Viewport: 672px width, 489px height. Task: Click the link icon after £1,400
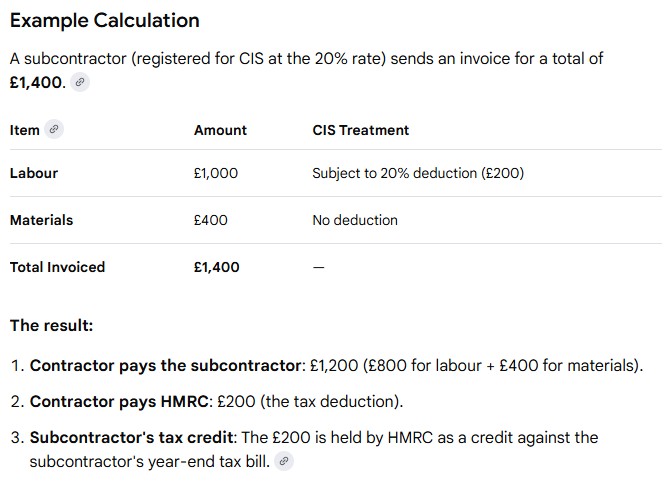pyautogui.click(x=80, y=82)
